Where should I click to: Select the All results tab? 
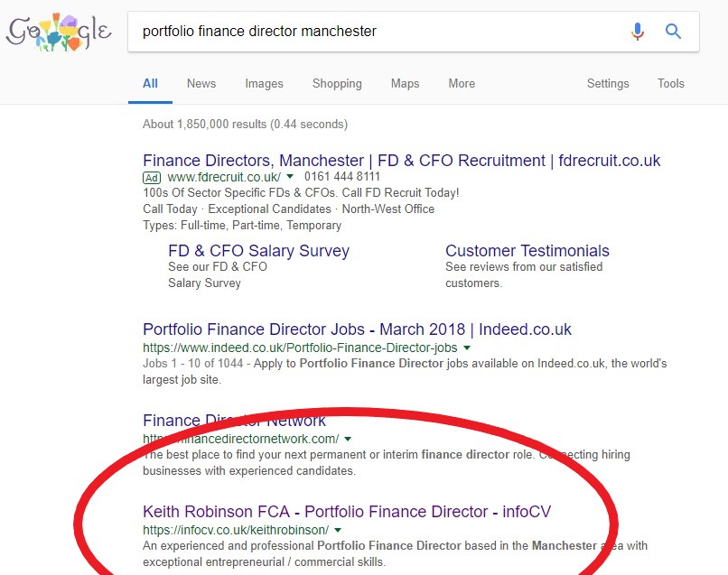pos(150,84)
